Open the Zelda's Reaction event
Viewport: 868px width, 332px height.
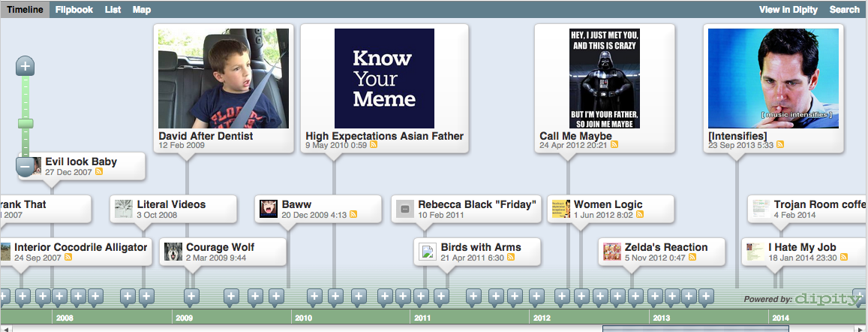coord(666,247)
